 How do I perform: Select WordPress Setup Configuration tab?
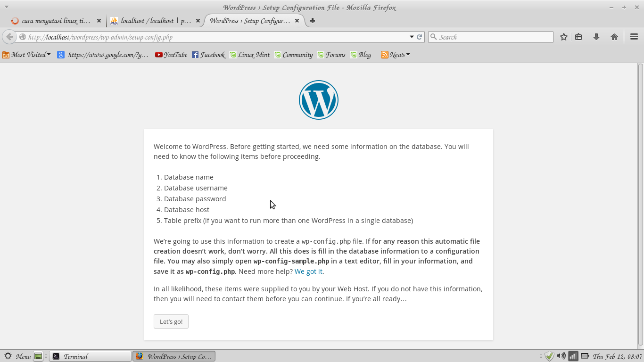[255, 21]
